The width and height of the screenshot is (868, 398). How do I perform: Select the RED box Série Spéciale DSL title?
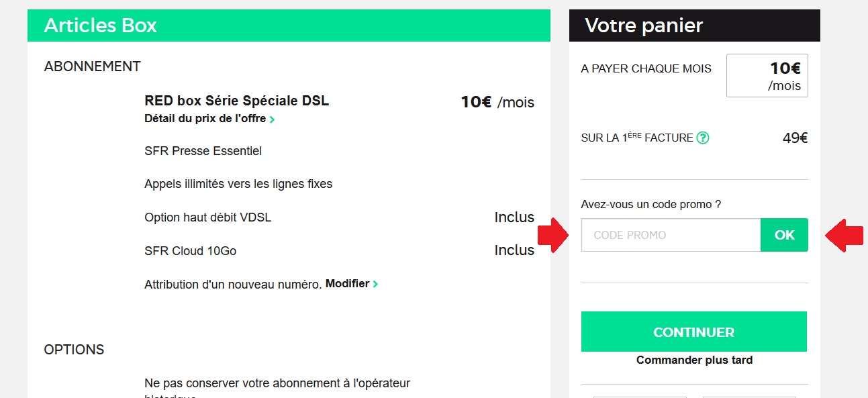236,101
